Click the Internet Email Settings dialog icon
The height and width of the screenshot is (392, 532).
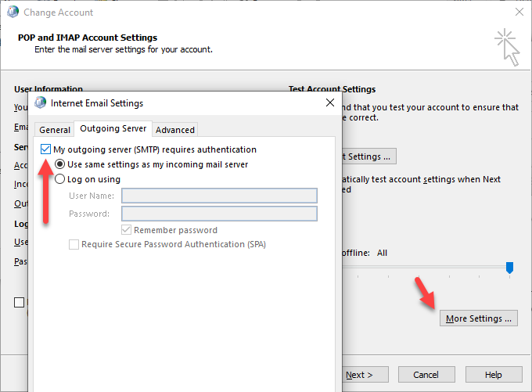(41, 102)
